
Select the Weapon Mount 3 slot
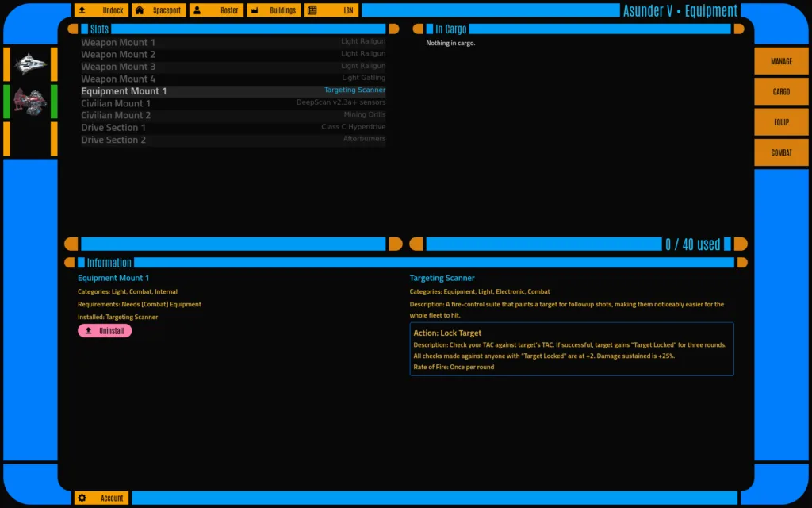pyautogui.click(x=233, y=67)
